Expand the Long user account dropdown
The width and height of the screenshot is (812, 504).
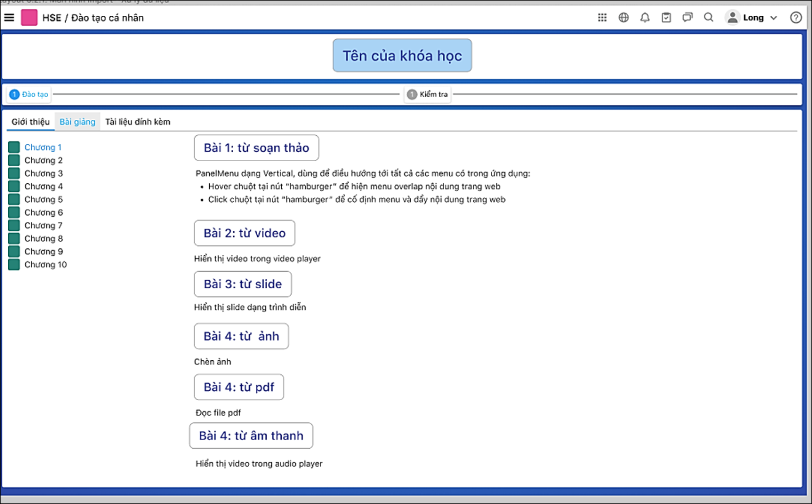751,18
